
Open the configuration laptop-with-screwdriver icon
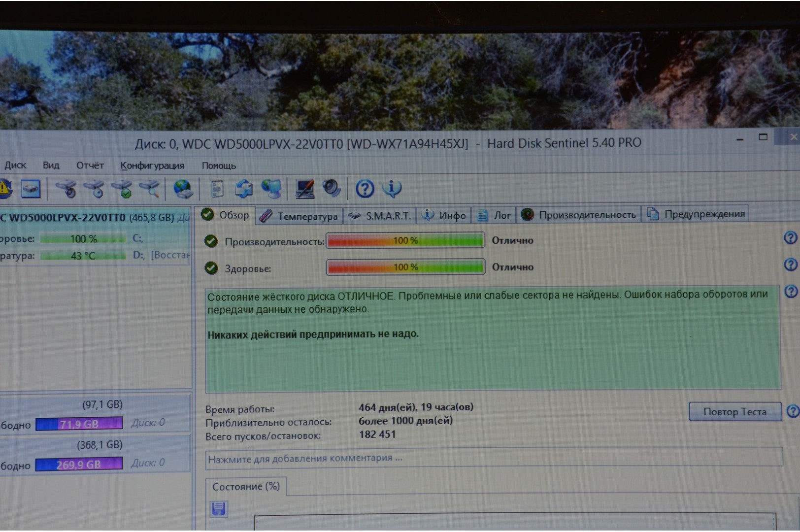coord(305,189)
